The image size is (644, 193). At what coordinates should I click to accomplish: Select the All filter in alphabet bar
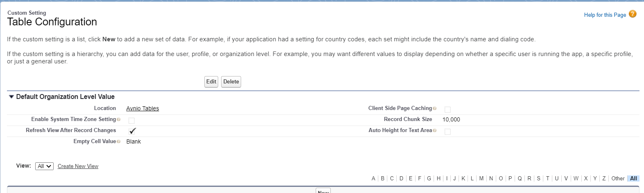633,178
